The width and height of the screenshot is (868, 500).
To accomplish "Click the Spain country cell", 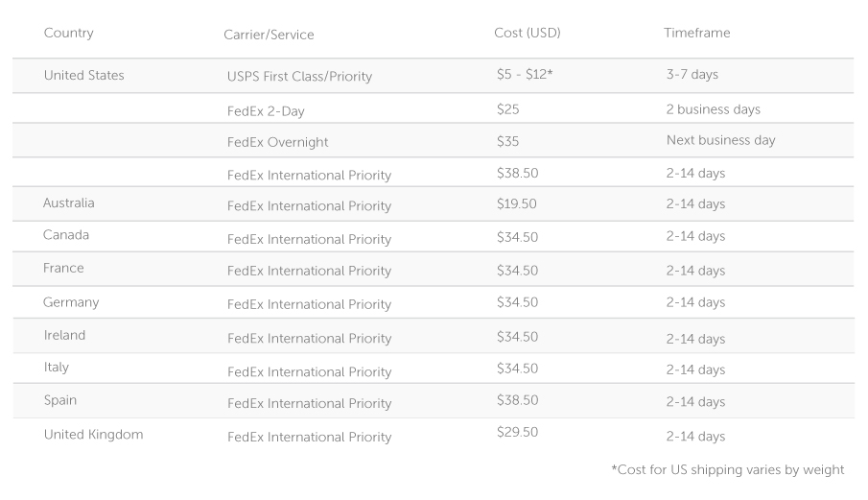I will tap(60, 400).
